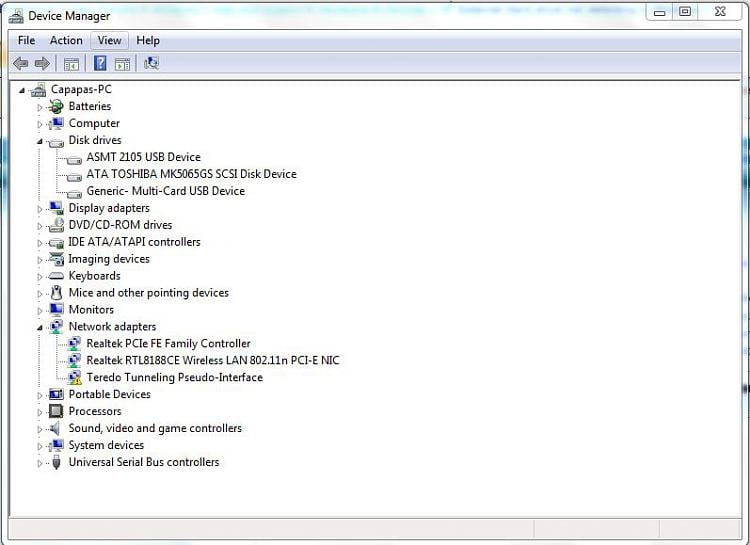Click the Sound, video and game controllers speaker icon
The height and width of the screenshot is (545, 750).
coord(55,428)
